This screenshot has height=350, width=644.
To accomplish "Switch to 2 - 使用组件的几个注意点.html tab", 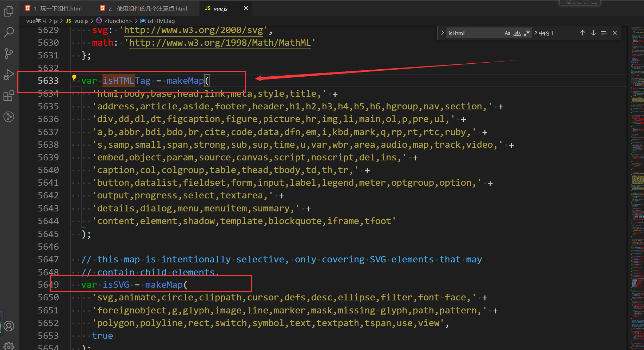I will tap(147, 8).
